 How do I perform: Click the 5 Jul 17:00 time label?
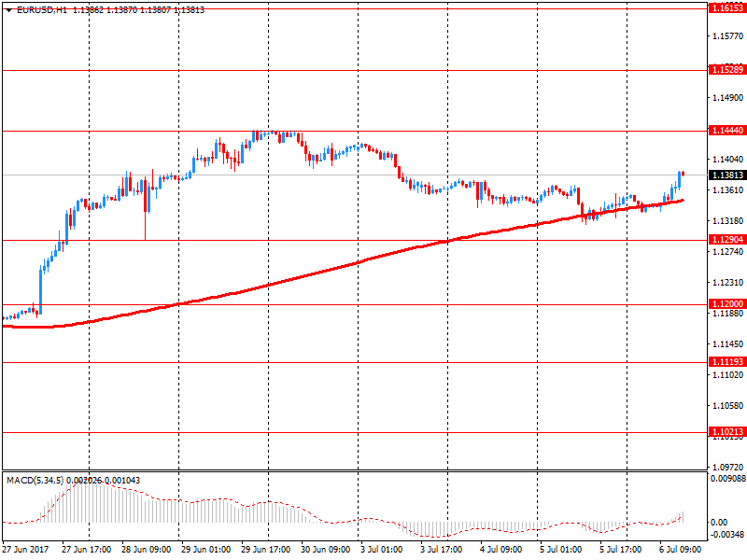click(x=620, y=549)
